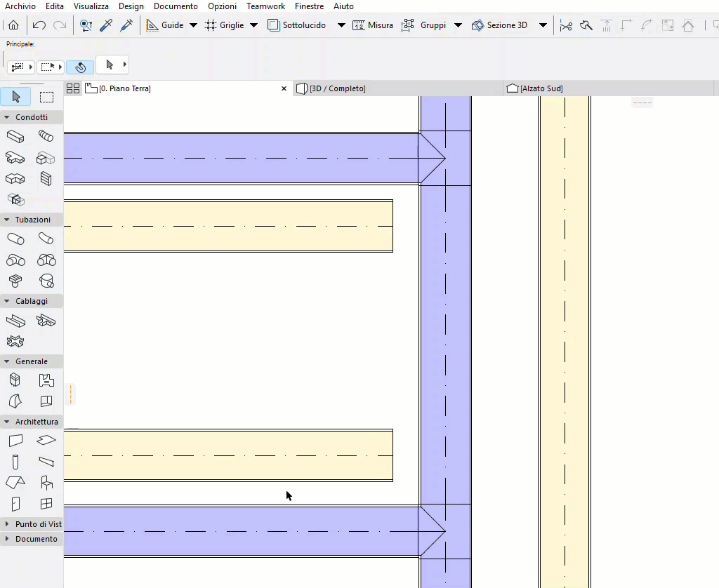Select the straight duct tool under Condotti
This screenshot has width=719, height=588.
point(15,136)
